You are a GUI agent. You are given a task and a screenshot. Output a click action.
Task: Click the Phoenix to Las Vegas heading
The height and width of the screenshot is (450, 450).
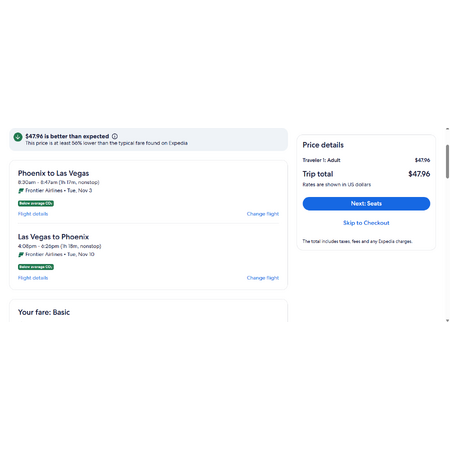pos(53,173)
